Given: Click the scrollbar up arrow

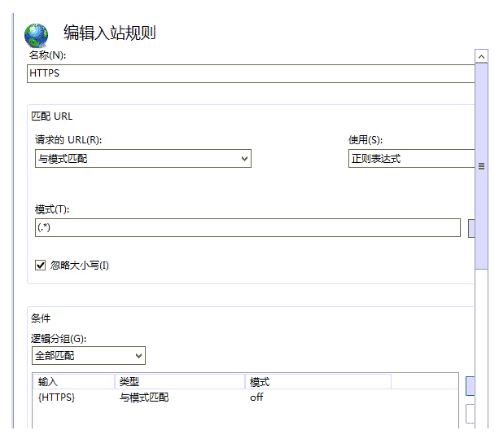Looking at the screenshot, I should [481, 56].
